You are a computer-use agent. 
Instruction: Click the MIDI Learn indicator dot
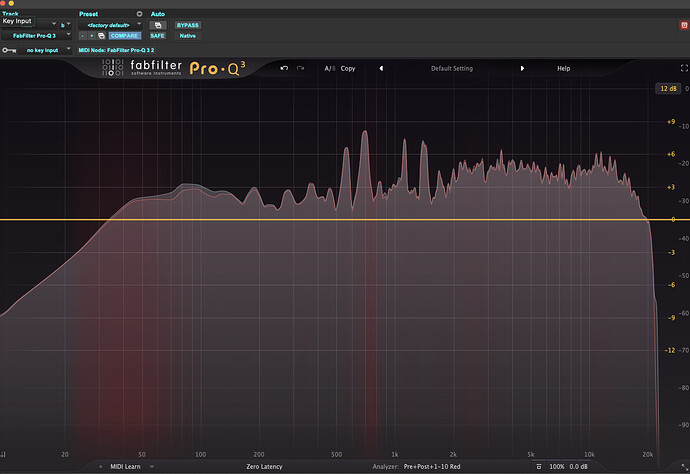click(x=101, y=467)
